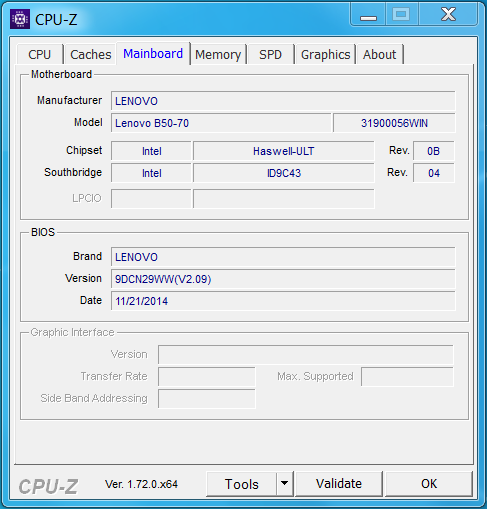Click the Southbridge label
The height and width of the screenshot is (509, 487).
click(x=73, y=172)
